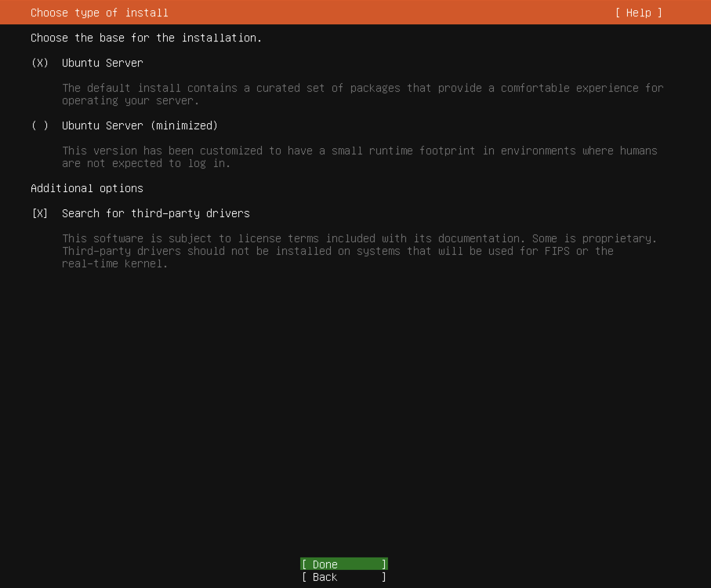Click the 'Additional options' heading

point(86,188)
